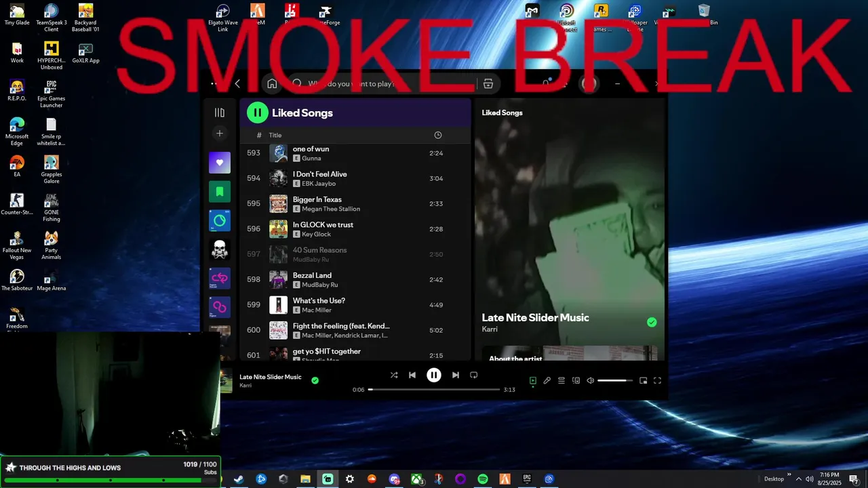868x488 pixels.
Task: Skip to previous track in Spotify
Action: point(412,375)
